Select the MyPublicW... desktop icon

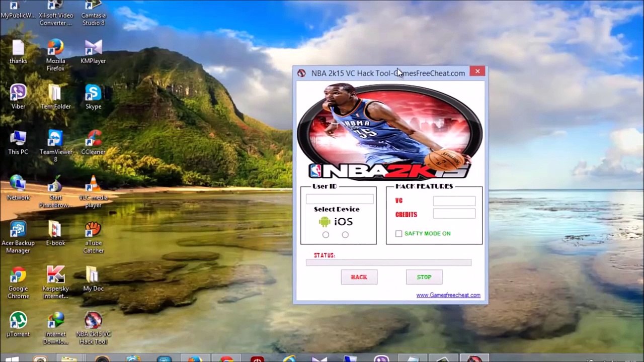tap(18, 10)
